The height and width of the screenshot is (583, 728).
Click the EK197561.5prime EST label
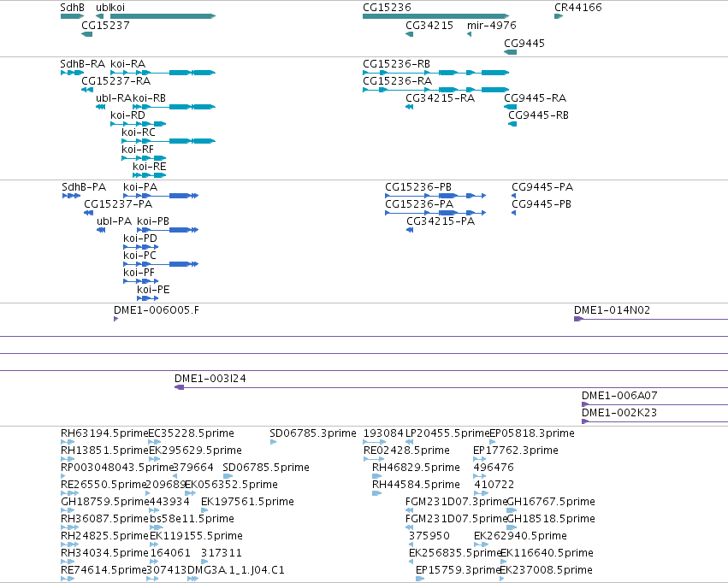click(x=247, y=503)
